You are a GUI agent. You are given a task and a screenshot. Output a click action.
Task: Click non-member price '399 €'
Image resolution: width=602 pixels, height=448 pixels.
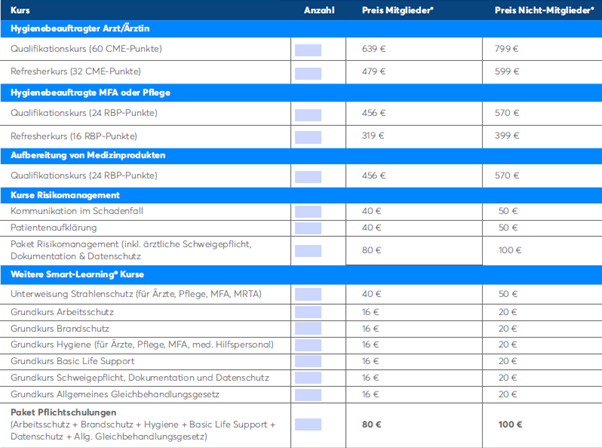coord(506,136)
